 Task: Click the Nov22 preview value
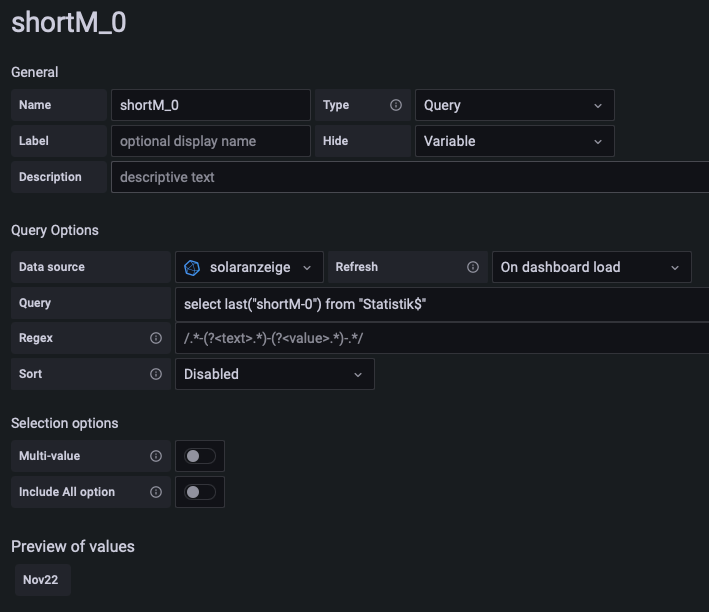point(43,580)
